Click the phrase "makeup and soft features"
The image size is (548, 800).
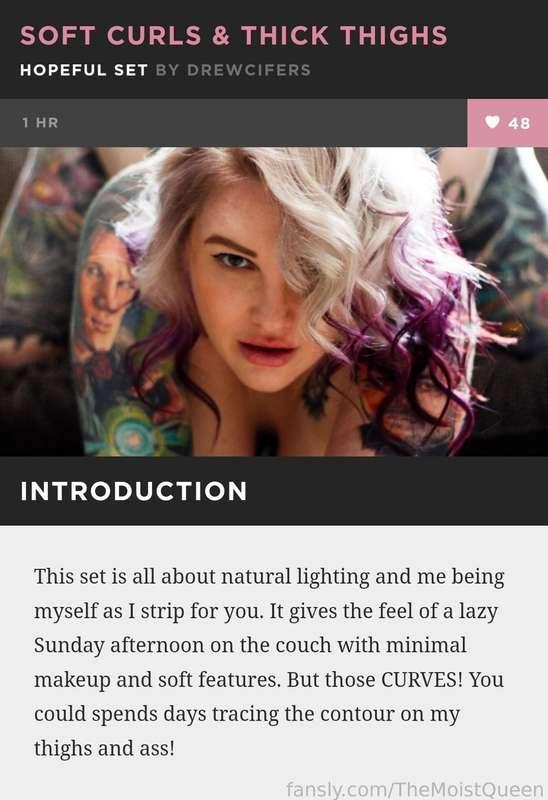pyautogui.click(x=157, y=680)
